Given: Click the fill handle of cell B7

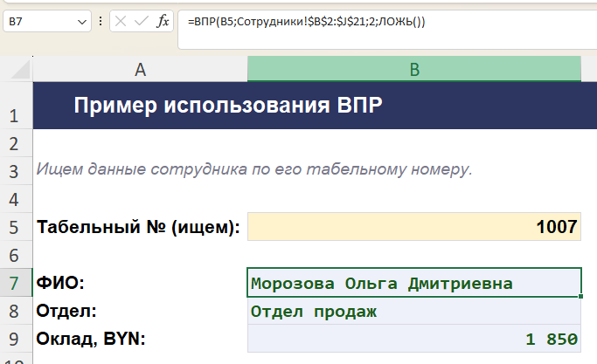Looking at the screenshot, I should point(580,296).
